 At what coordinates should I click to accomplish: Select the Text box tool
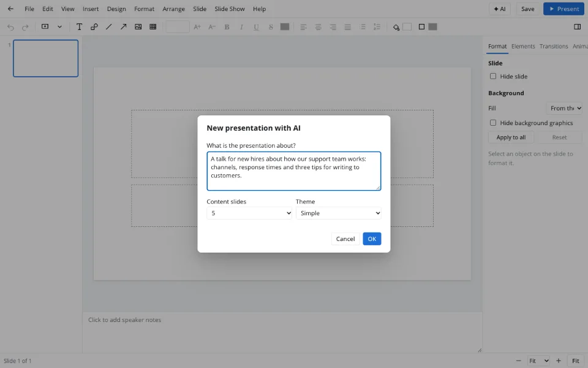pos(79,26)
